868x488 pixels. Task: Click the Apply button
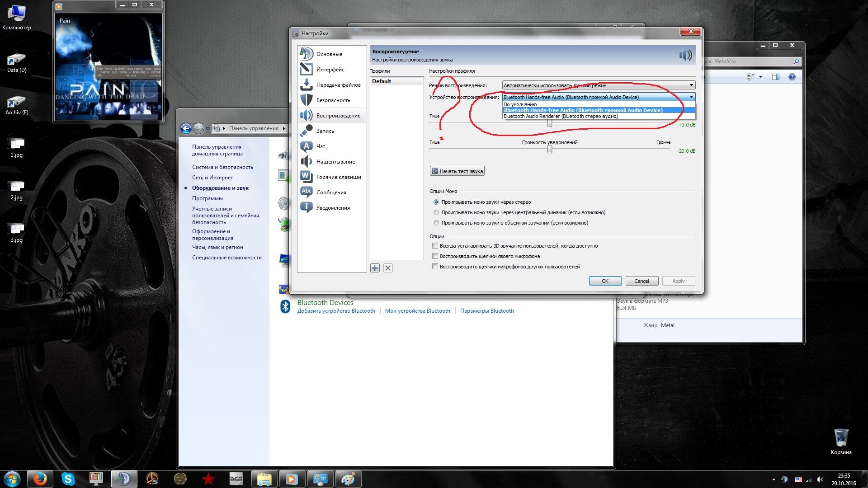click(678, 281)
